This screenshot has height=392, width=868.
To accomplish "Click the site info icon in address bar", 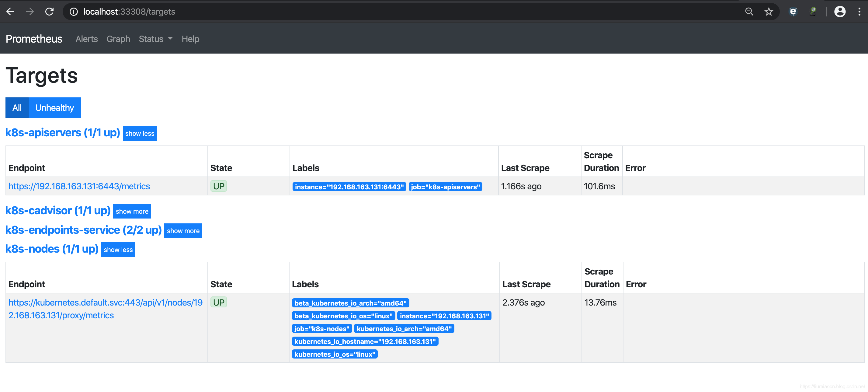I will (74, 12).
